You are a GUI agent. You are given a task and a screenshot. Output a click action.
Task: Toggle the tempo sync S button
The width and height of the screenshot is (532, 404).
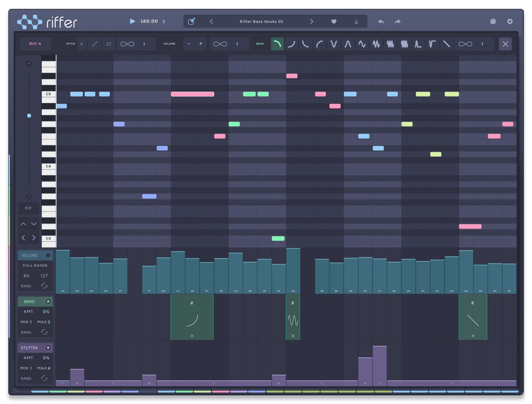click(164, 22)
